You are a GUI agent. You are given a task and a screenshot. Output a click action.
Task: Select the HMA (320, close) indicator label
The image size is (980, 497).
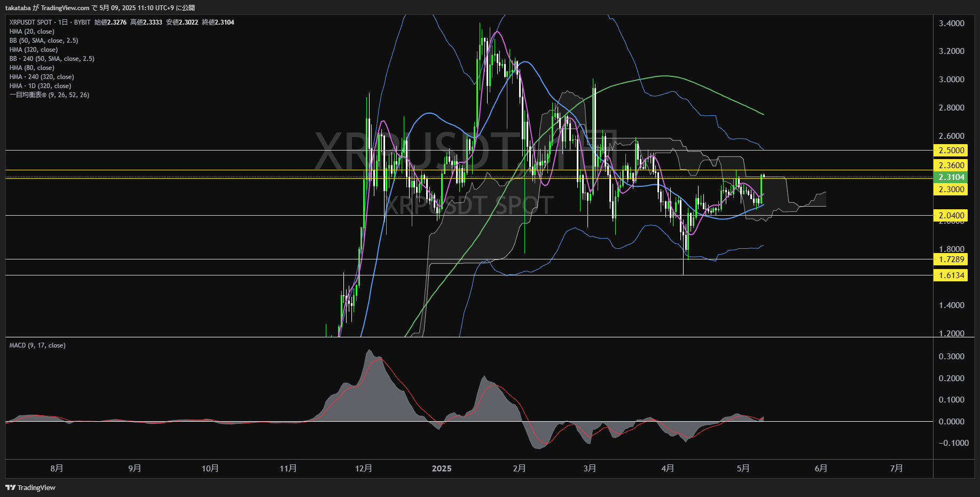(34, 50)
